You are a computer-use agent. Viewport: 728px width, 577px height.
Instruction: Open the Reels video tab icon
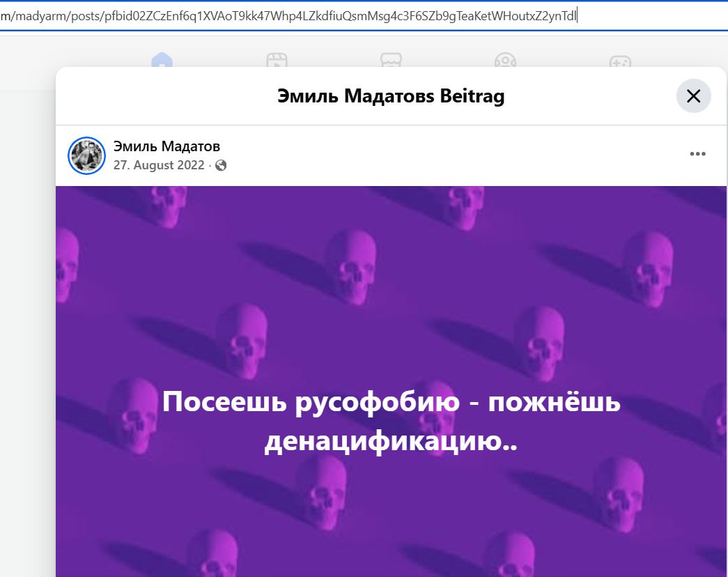(x=277, y=61)
